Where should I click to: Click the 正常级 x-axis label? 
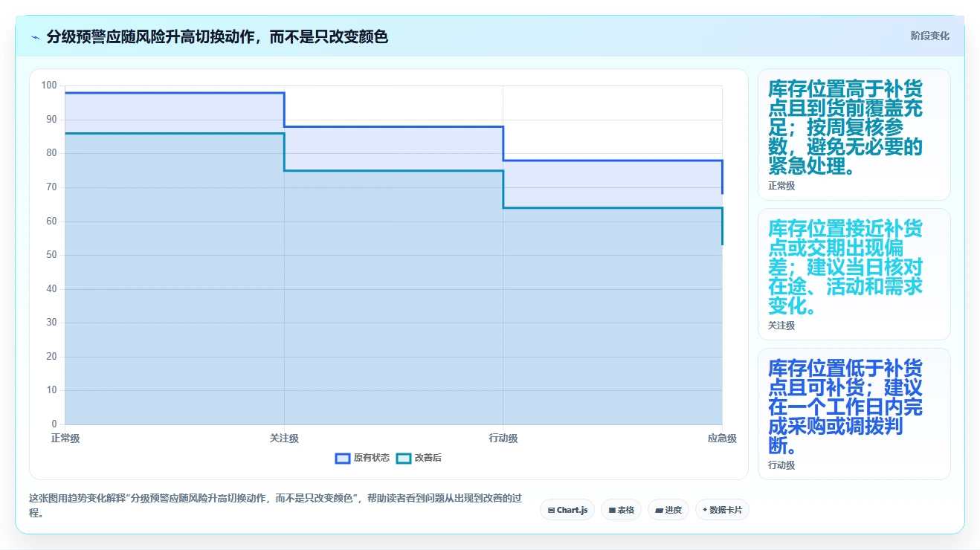(65, 439)
